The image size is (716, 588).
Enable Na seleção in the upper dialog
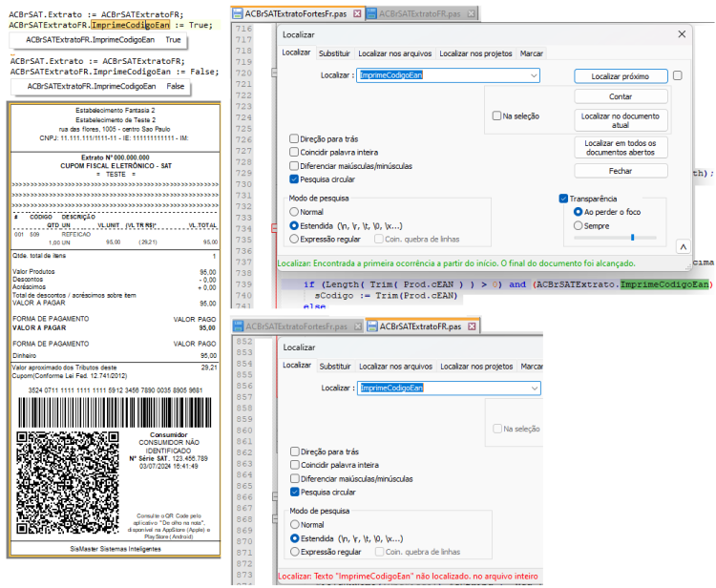tap(496, 115)
